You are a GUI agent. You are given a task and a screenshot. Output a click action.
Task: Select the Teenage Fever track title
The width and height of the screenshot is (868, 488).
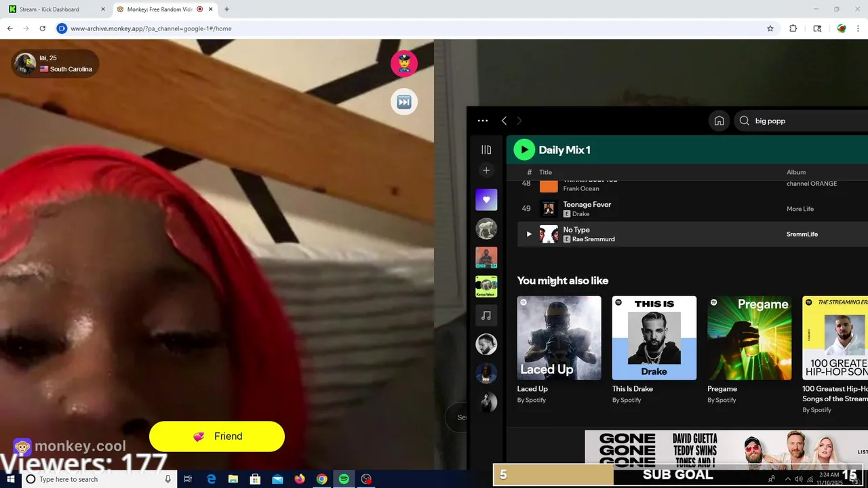tap(587, 205)
